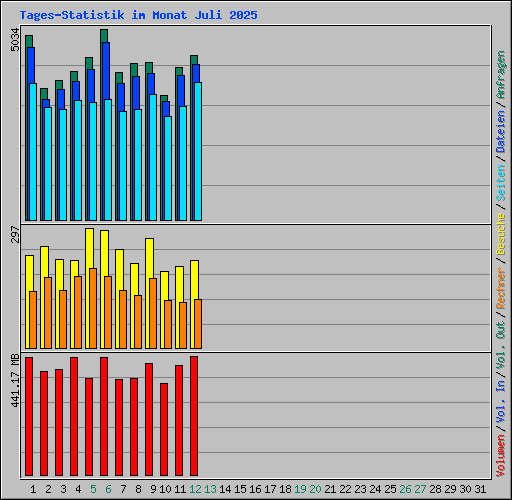This screenshot has width=512, height=500.
Task: Click day '24' on the x-axis
Action: click(375, 489)
